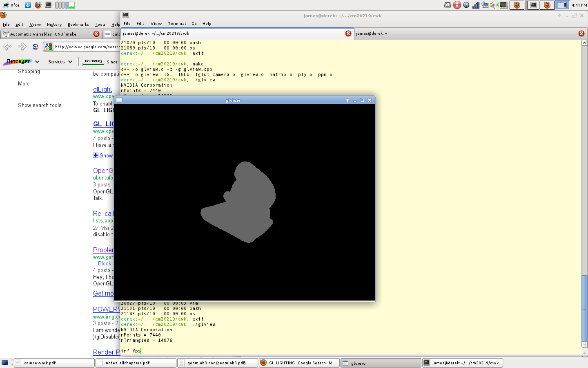Launch Firefox from the top panel
The height and width of the screenshot is (368, 588).
click(x=38, y=5)
